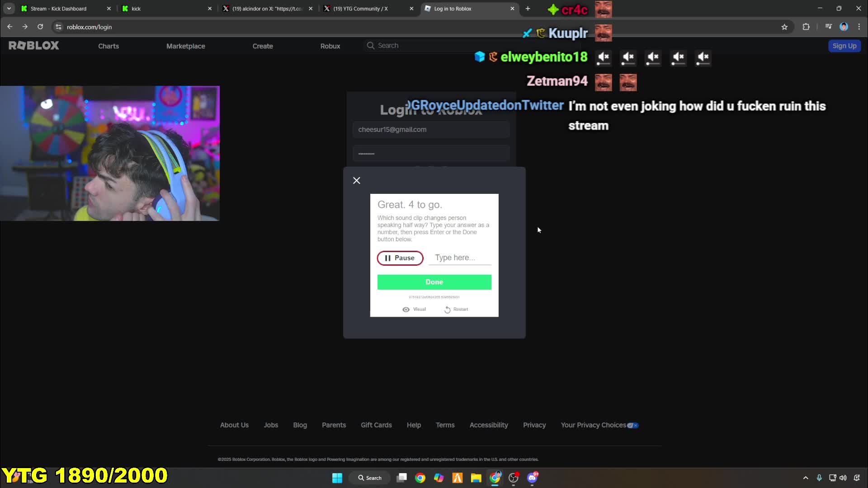This screenshot has height=488, width=868.
Task: Open Create in Roblox navigation
Action: click(263, 46)
